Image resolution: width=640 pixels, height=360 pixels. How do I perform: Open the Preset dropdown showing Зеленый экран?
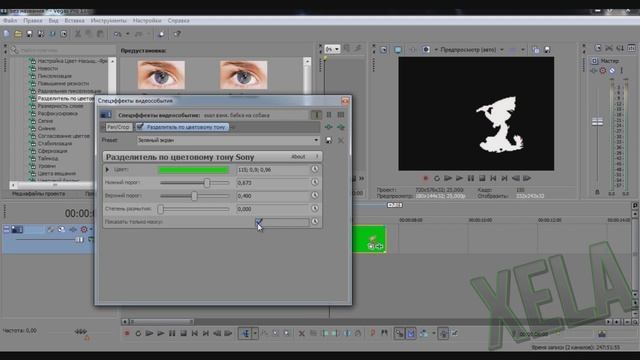click(228, 140)
